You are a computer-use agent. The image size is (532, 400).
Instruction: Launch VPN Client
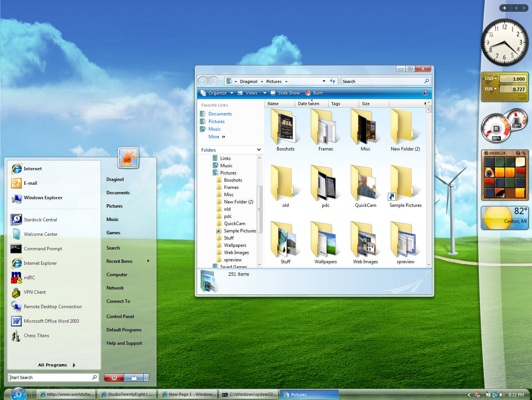click(x=29, y=292)
